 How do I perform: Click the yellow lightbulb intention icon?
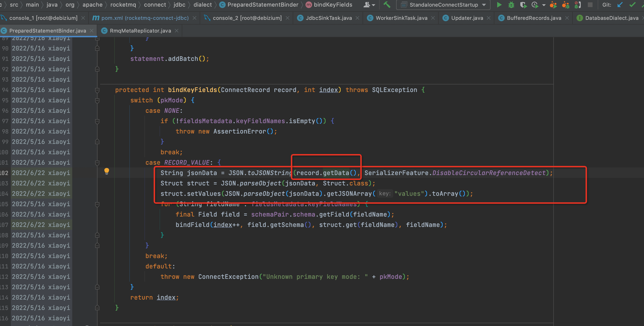point(107,171)
